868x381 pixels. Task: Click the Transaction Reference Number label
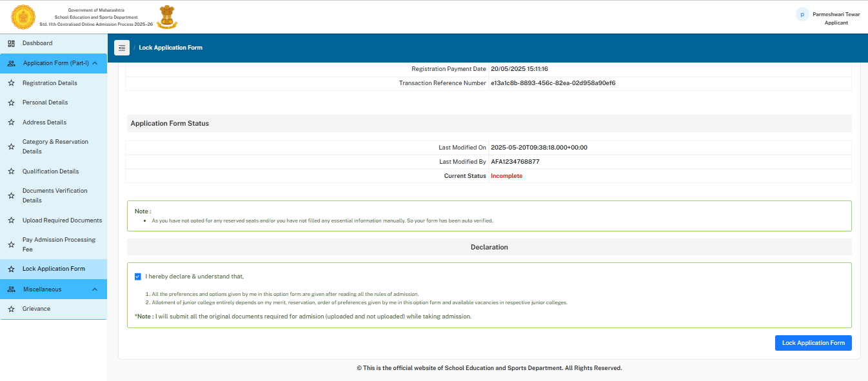[x=442, y=83]
